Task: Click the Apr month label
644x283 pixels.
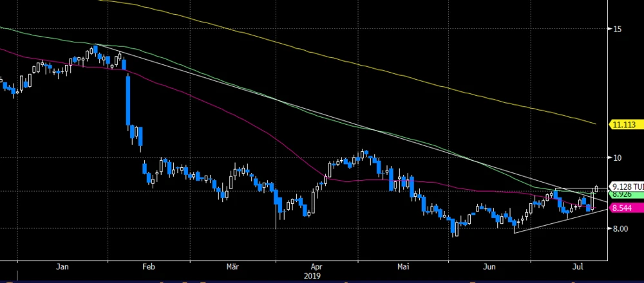Action: click(316, 266)
